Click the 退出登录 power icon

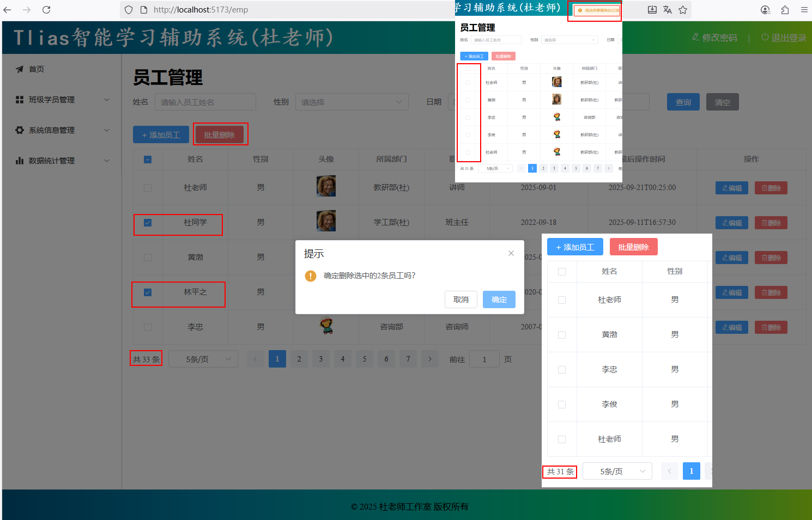pyautogui.click(x=765, y=37)
